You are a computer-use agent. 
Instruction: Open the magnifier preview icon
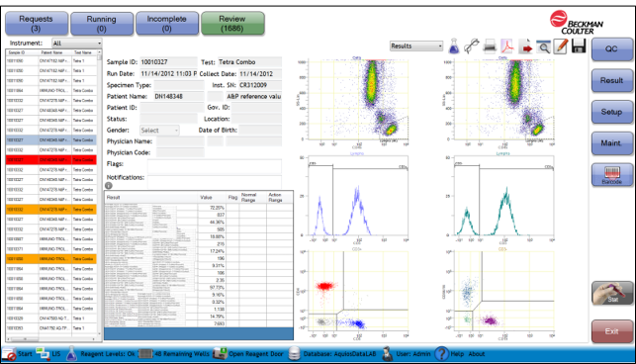click(543, 47)
